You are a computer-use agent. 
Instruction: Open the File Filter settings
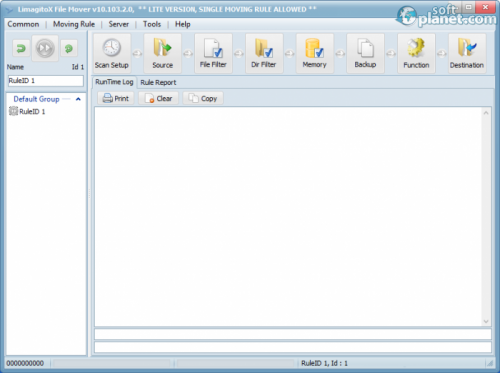213,53
